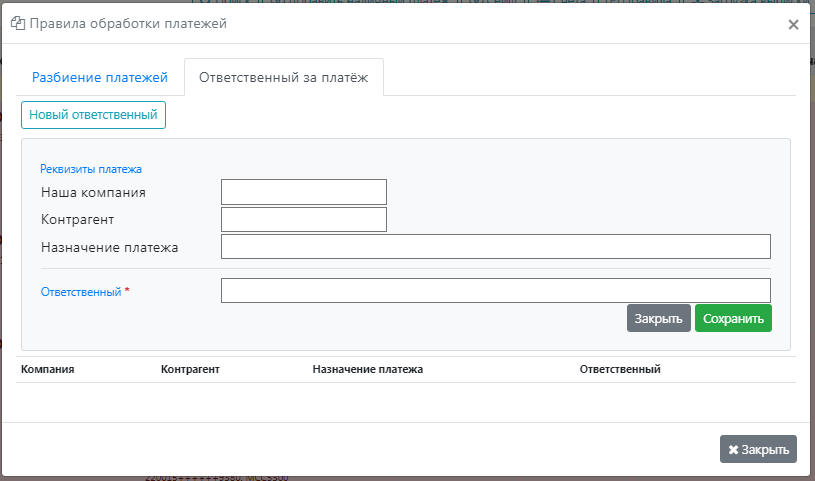Click the dialog title copy icon
815x481 pixels.
tap(18, 23)
